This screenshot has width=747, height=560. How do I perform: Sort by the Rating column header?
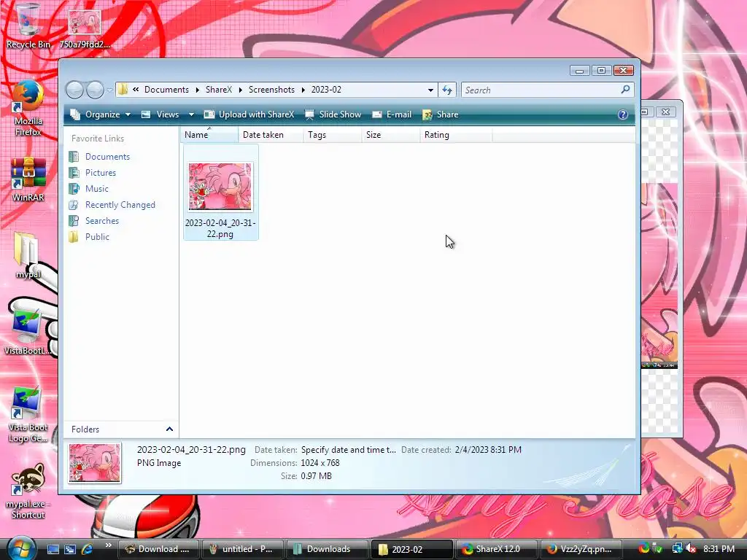tap(456, 135)
